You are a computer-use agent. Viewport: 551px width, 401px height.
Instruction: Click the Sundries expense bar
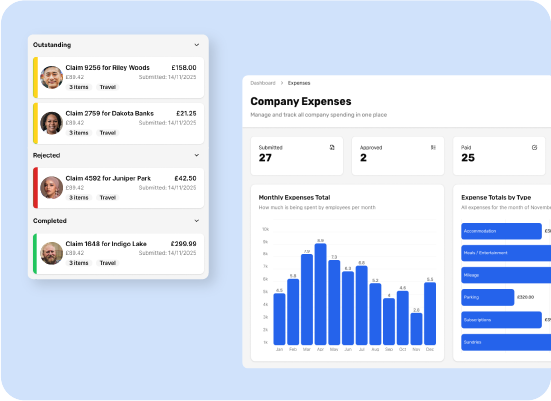tap(506, 342)
